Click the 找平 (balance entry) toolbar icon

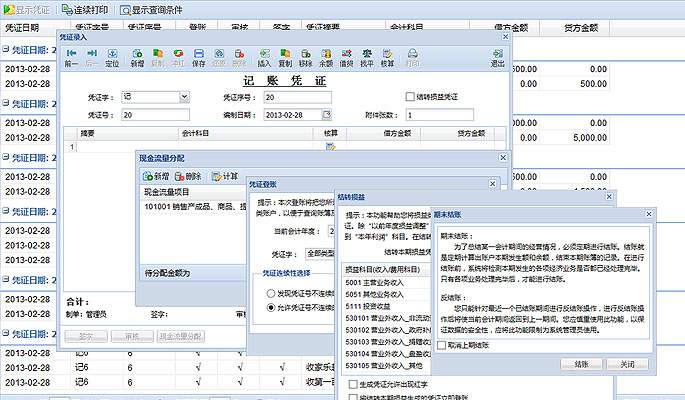[367, 56]
